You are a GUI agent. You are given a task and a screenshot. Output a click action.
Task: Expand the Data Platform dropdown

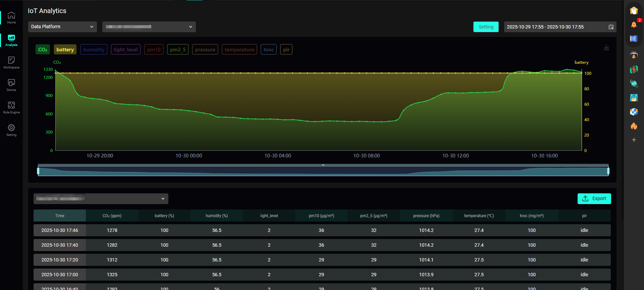click(x=62, y=27)
